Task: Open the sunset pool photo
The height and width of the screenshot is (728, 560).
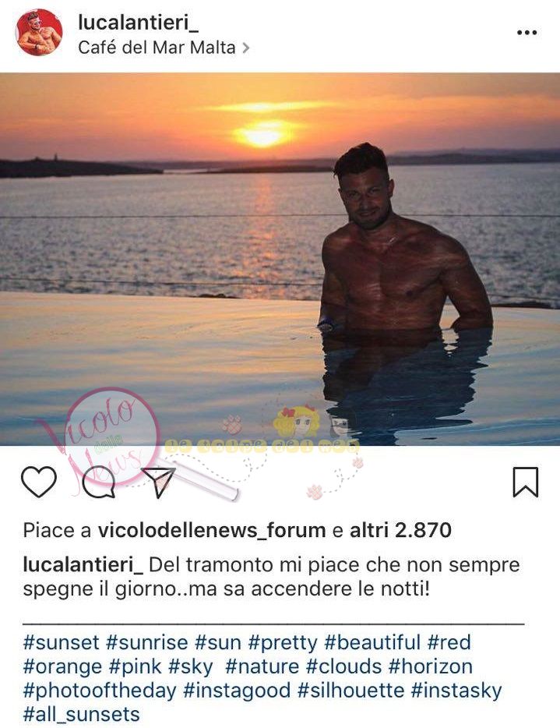Action: [280, 259]
